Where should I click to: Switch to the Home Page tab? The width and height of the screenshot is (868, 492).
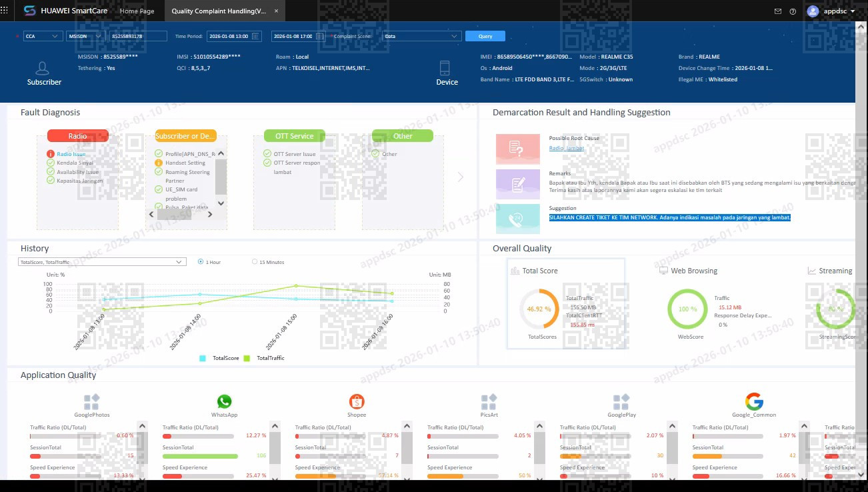tap(137, 11)
